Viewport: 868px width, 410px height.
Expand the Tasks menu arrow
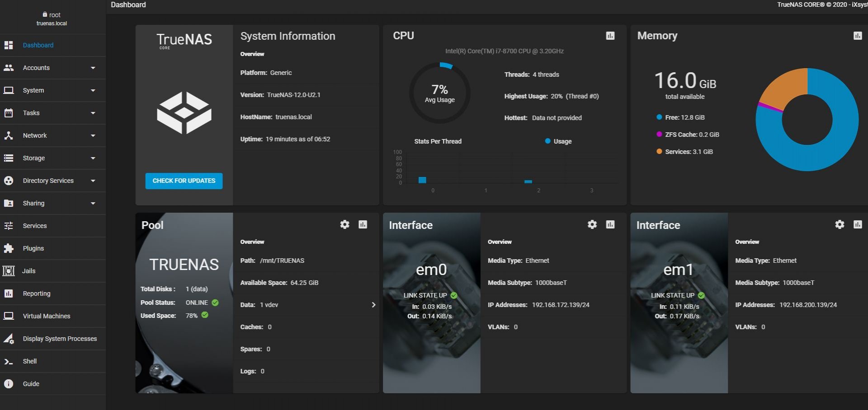coord(93,113)
